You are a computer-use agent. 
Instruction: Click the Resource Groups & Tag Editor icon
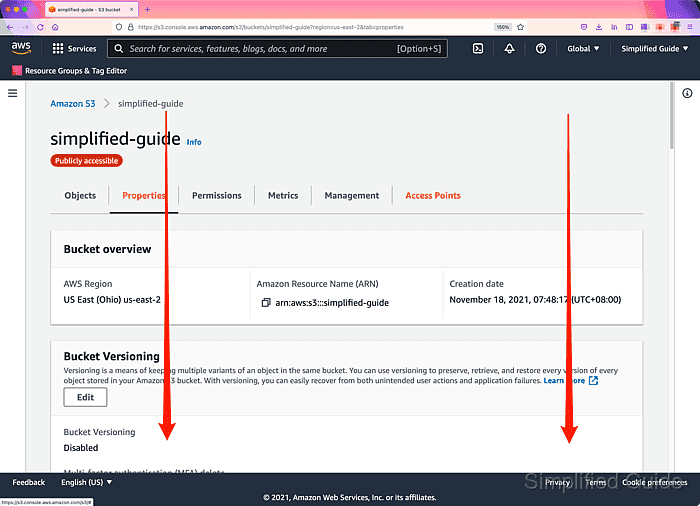17,71
